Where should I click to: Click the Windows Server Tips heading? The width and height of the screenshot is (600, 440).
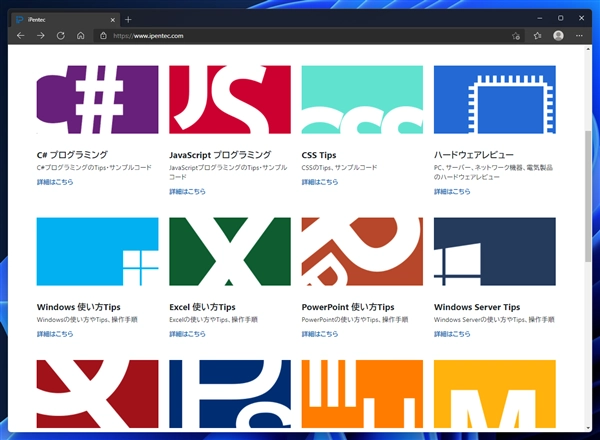tap(477, 307)
